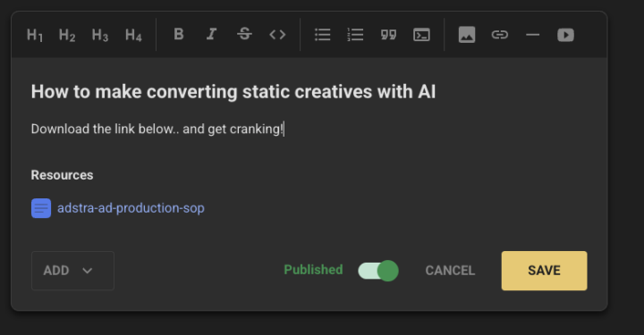Insert a numbered list
Image resolution: width=644 pixels, height=335 pixels.
pos(355,35)
